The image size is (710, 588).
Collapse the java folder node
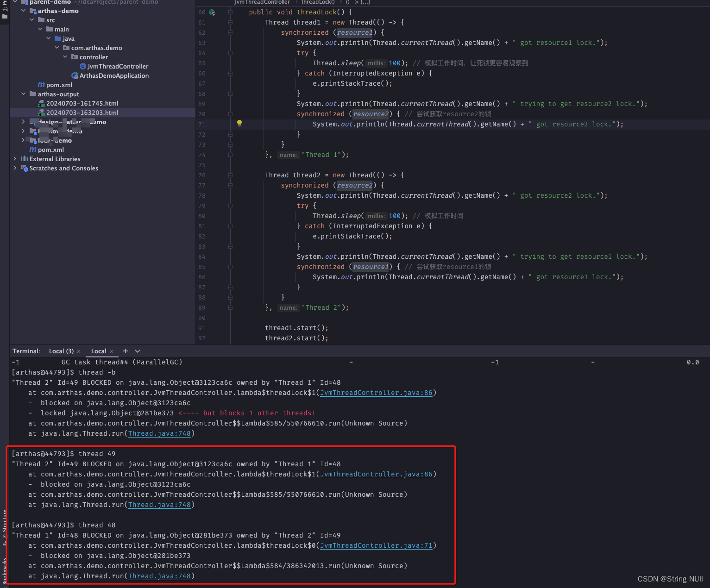pos(49,38)
